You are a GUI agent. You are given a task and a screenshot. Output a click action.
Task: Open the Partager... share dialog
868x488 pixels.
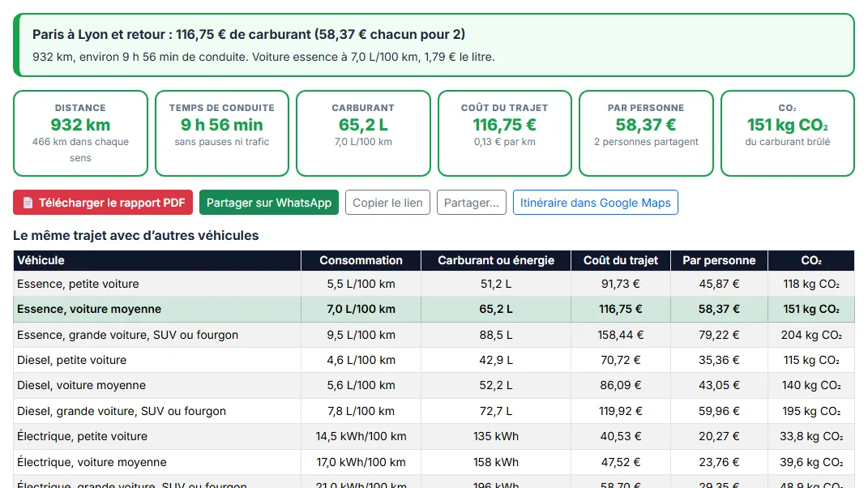pos(471,203)
